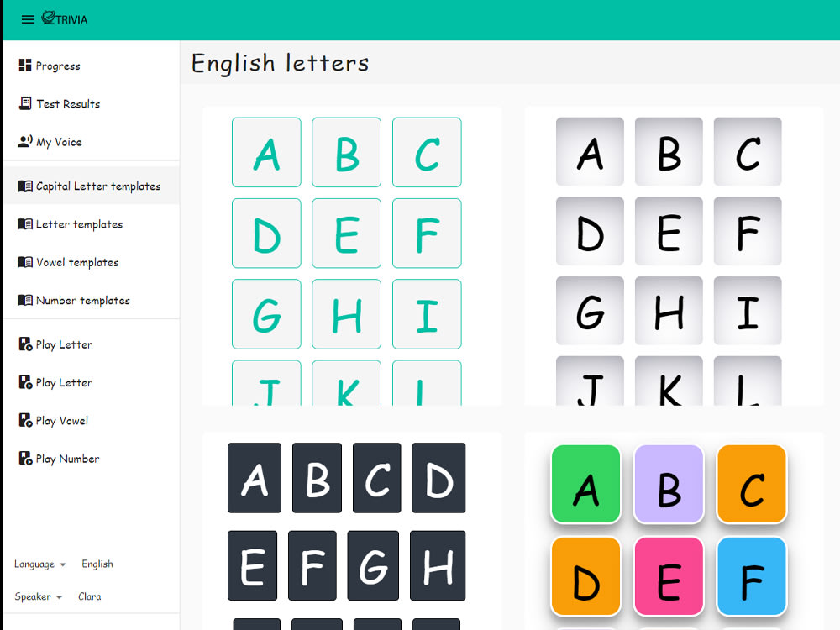Select the teal outlined letter C tile

click(x=427, y=152)
